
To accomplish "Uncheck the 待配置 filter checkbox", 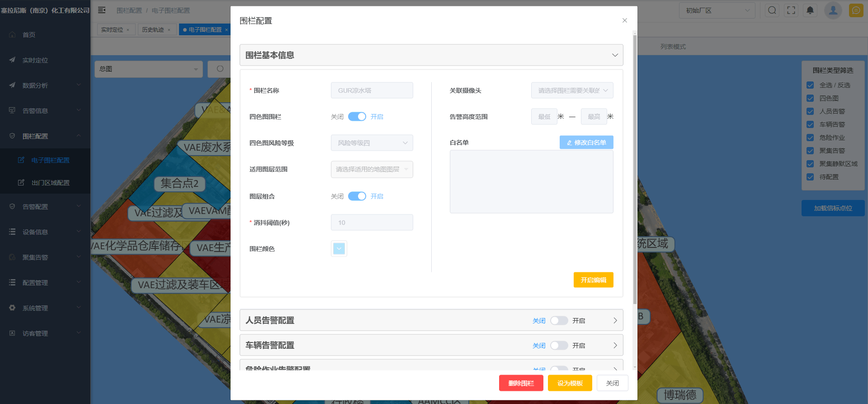I will pos(810,177).
